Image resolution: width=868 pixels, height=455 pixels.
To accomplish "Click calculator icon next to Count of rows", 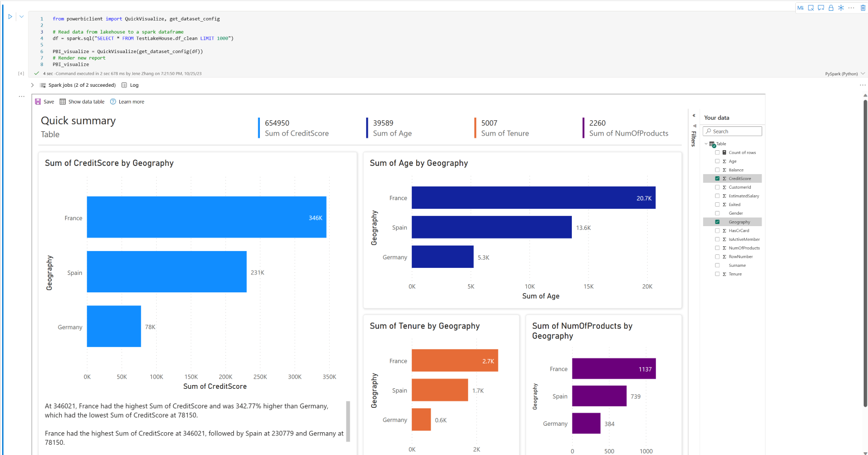I will (724, 152).
